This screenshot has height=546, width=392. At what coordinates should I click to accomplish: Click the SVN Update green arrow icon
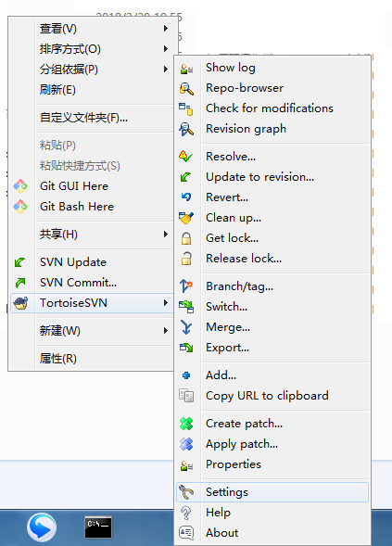(x=19, y=262)
